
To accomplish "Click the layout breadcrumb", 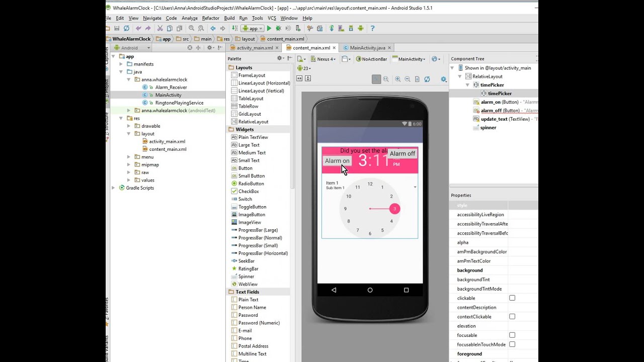I will coord(245,39).
